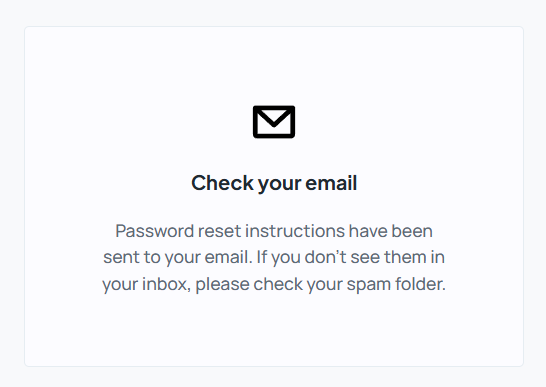Click the word "Password" in the message
546x387 pixels.
click(x=155, y=231)
